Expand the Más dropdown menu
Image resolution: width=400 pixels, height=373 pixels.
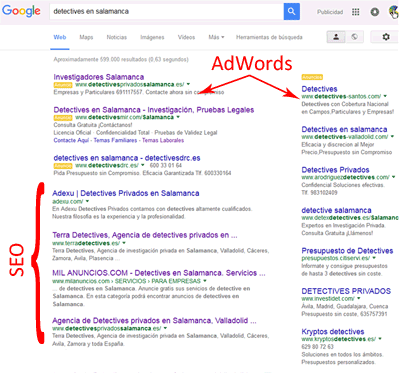pos(216,37)
